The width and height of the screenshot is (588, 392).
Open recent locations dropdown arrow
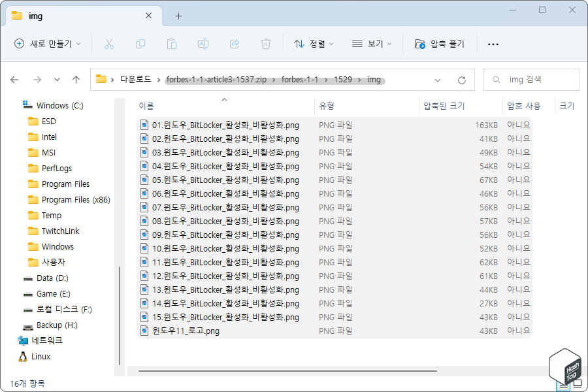click(57, 80)
